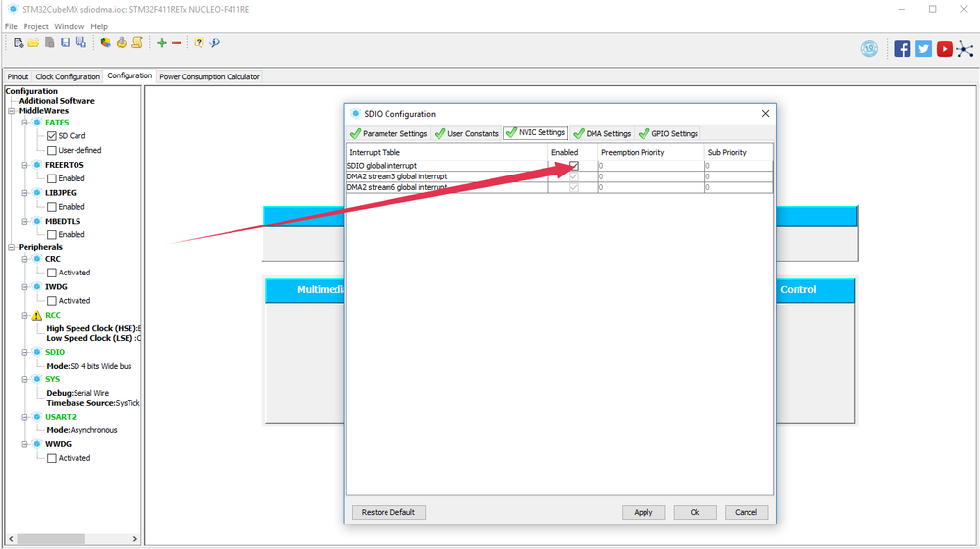Collapse the FREERTOS tree node
This screenshot has width=980, height=549.
(x=25, y=165)
